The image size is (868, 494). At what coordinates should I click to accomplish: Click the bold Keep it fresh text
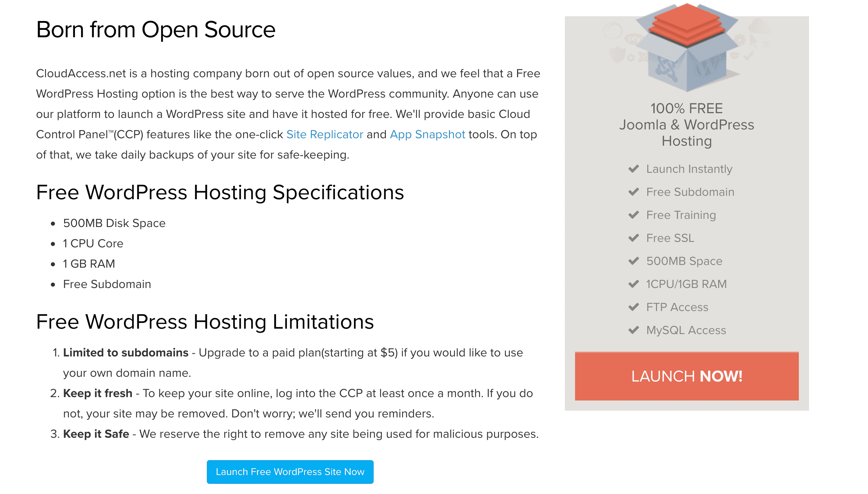[x=97, y=393]
